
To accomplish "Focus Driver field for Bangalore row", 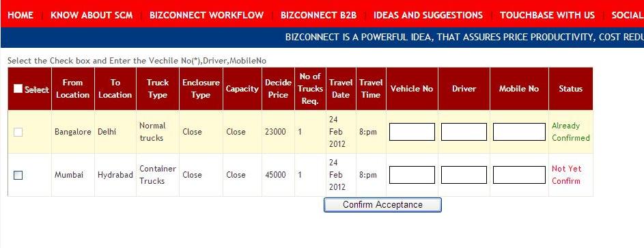I will coord(464,132).
